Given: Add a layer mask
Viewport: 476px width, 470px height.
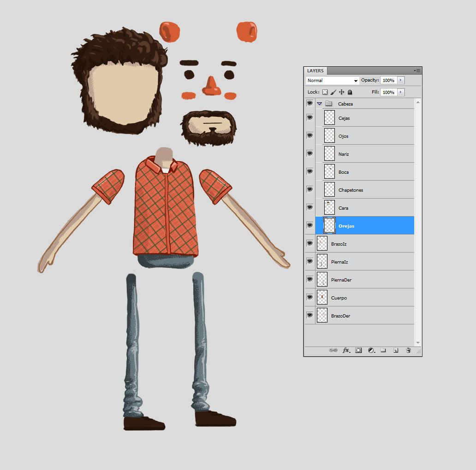Looking at the screenshot, I should click(358, 350).
